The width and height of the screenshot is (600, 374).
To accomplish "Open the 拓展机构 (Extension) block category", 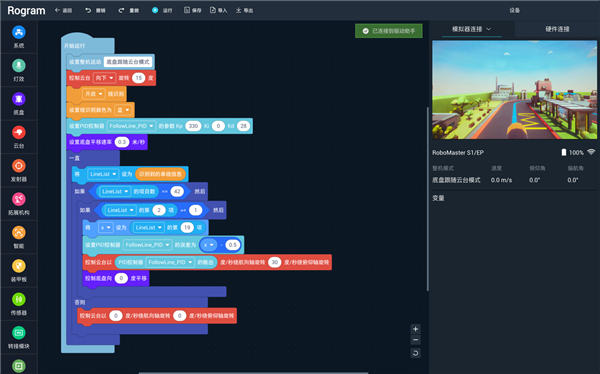I will pyautogui.click(x=19, y=204).
